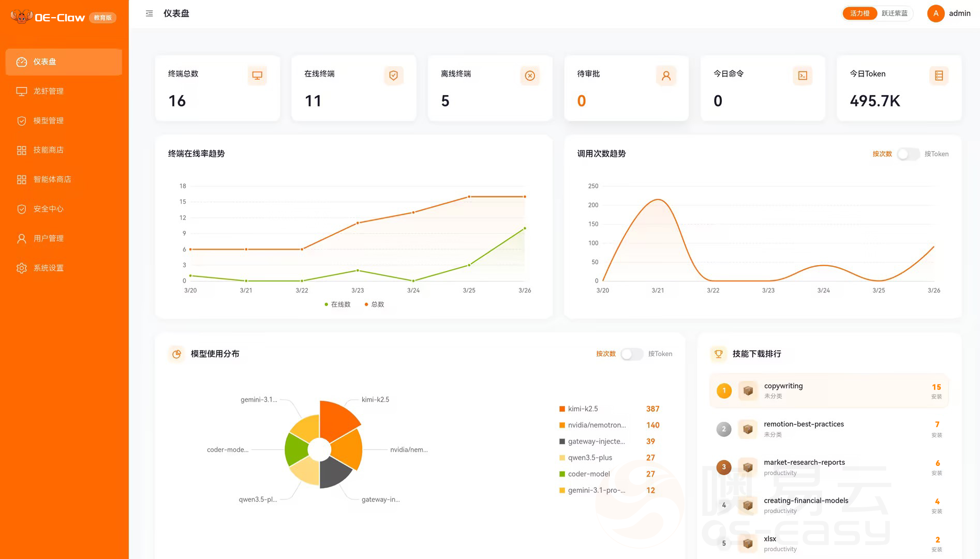
Task: Select the 活力橙 theme button
Action: [859, 13]
